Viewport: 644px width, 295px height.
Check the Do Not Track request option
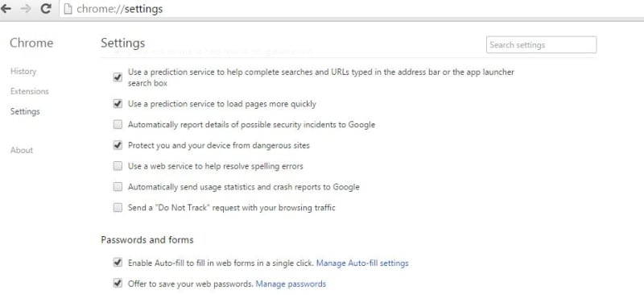(118, 208)
